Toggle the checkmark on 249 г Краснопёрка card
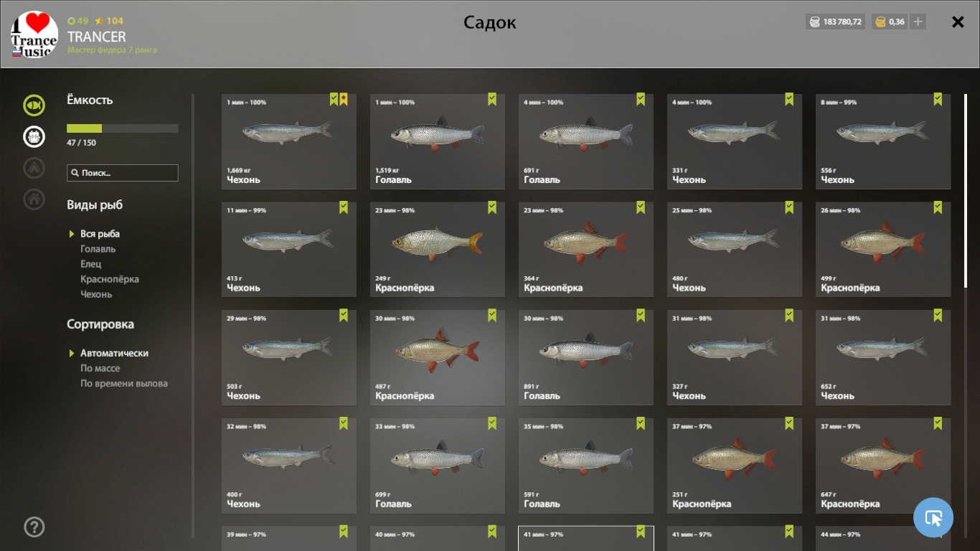The height and width of the screenshot is (551, 980). [492, 207]
